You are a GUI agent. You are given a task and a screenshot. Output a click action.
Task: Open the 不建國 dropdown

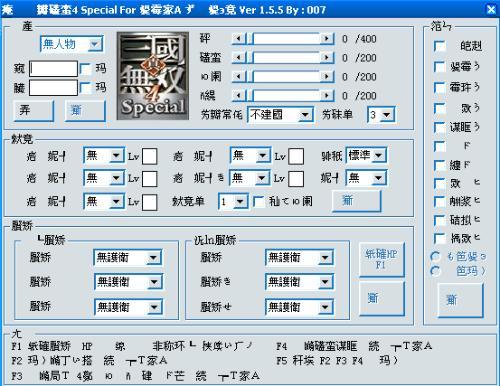pyautogui.click(x=280, y=115)
